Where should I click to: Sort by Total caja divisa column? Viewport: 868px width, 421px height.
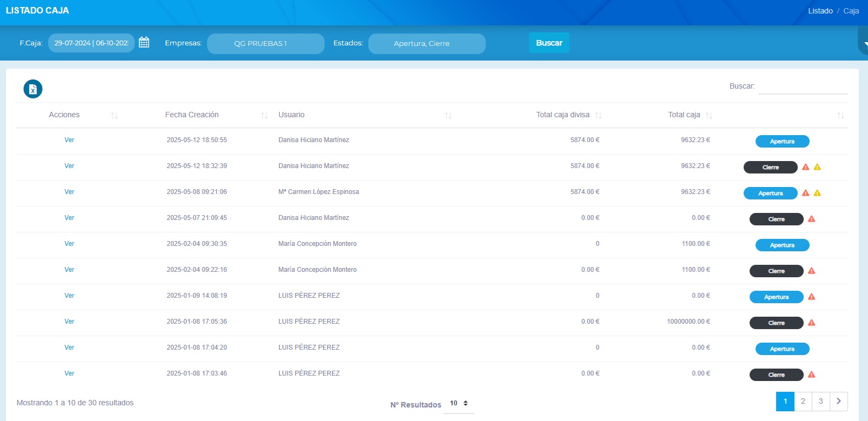(x=598, y=115)
